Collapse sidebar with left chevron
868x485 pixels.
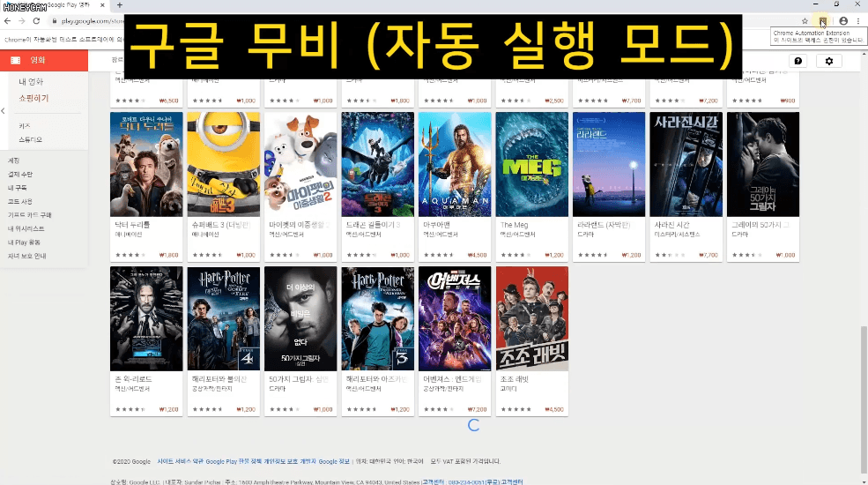click(x=4, y=111)
